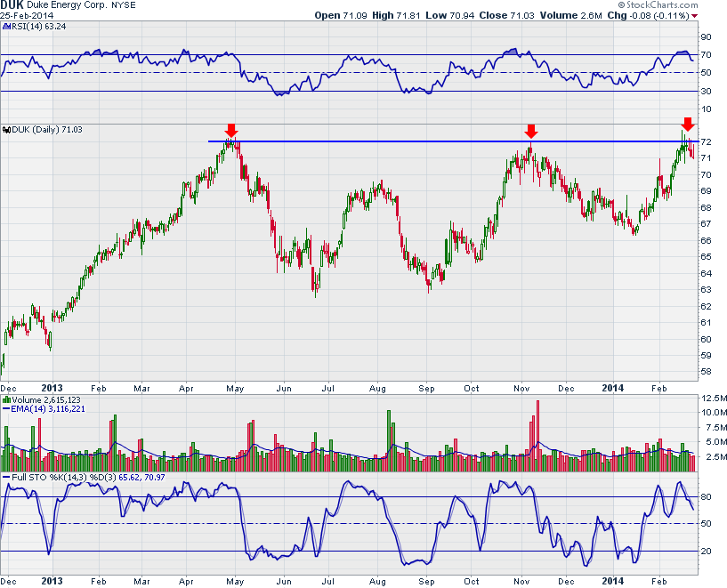Click Jul on the price chart date axis
This screenshot has width=727, height=588.
327,388
